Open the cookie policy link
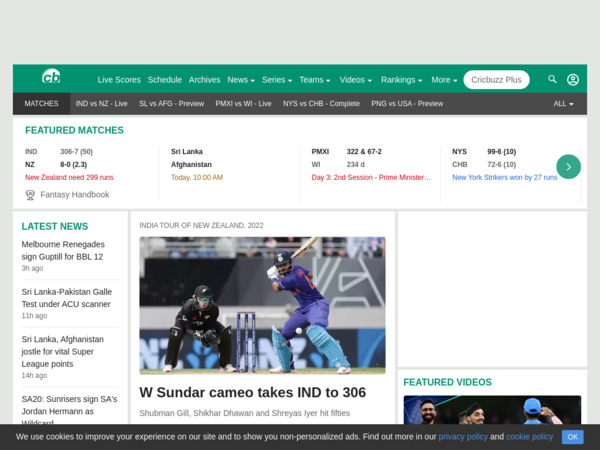Image resolution: width=600 pixels, height=450 pixels. pos(529,437)
